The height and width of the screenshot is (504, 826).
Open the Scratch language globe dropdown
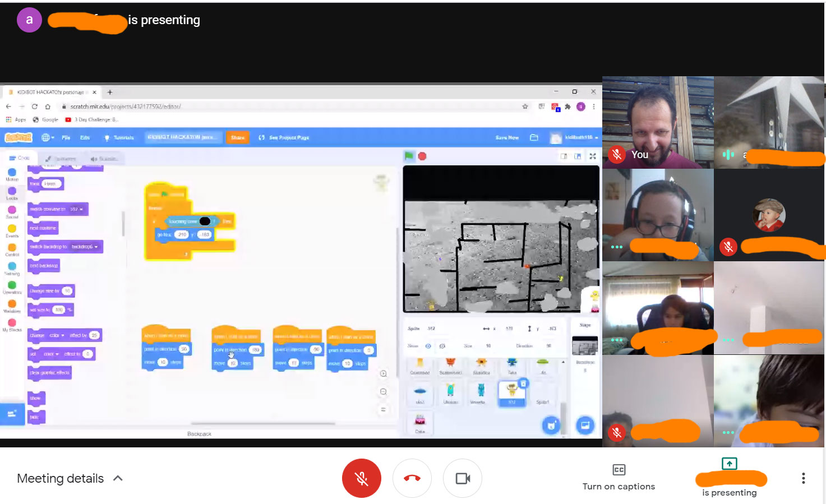point(48,137)
